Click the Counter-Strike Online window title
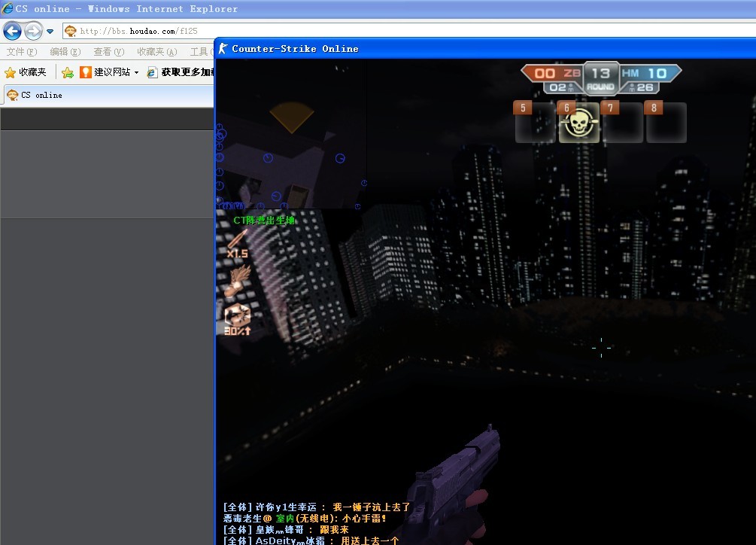The height and width of the screenshot is (545, 756). [295, 49]
